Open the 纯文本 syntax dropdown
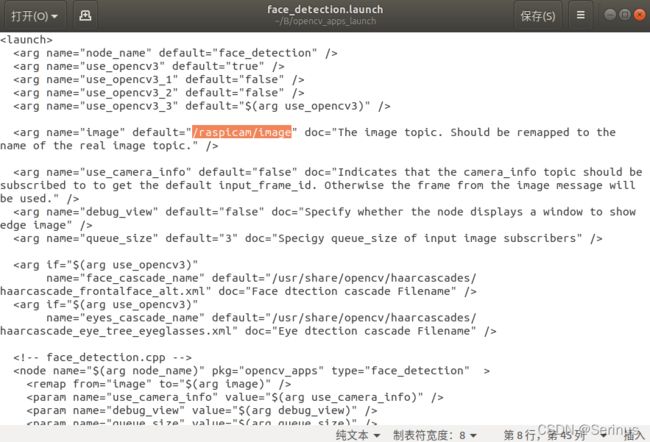Screen dimensions: 650x442 [x=358, y=435]
